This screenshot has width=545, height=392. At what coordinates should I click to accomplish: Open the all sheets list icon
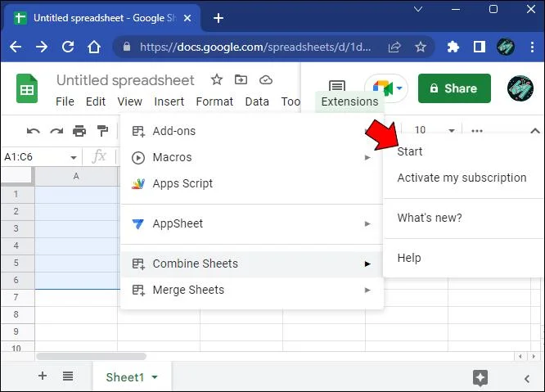pos(68,376)
